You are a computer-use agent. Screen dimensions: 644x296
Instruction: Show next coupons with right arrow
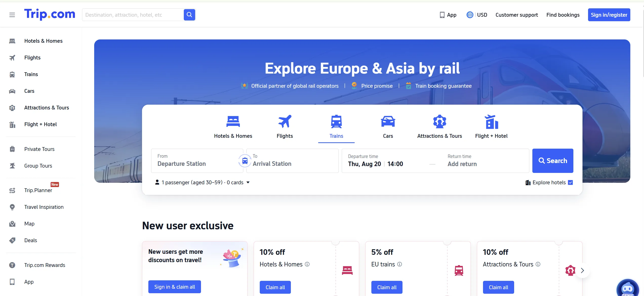pos(582,270)
